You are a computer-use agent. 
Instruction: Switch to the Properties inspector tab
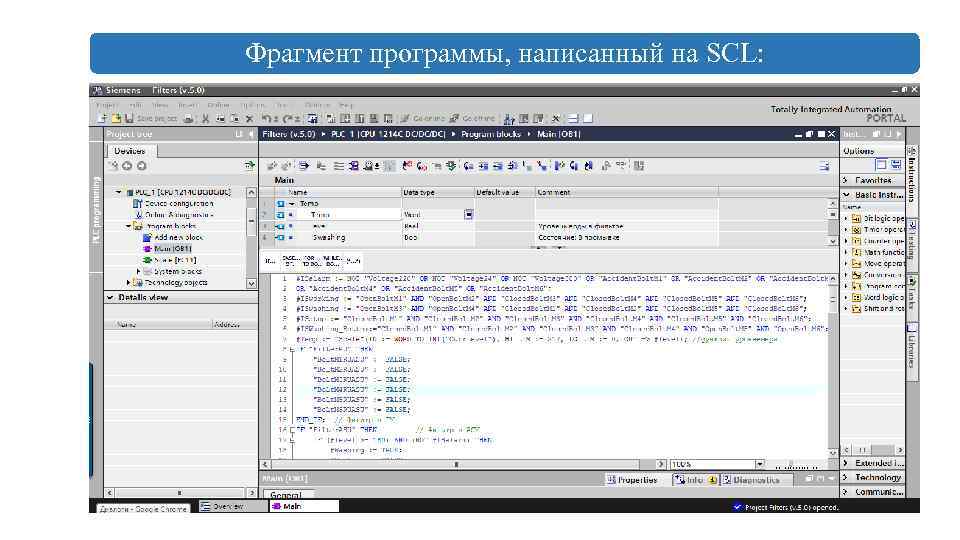coord(632,480)
